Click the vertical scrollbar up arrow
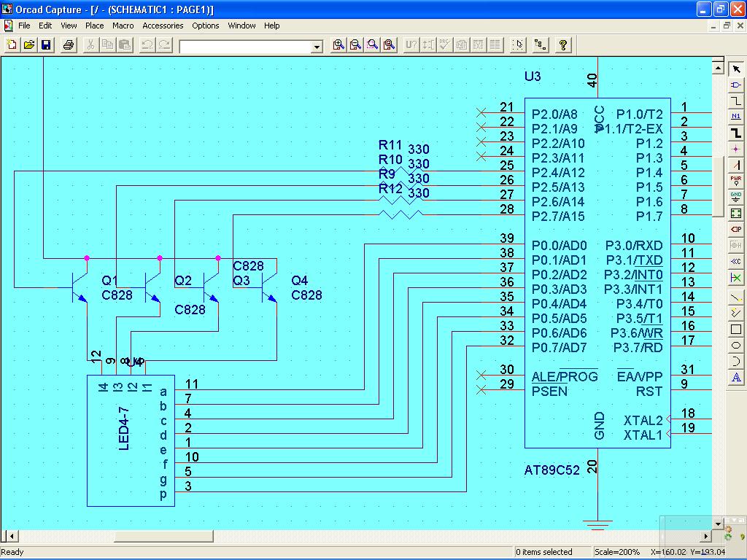 coord(718,68)
